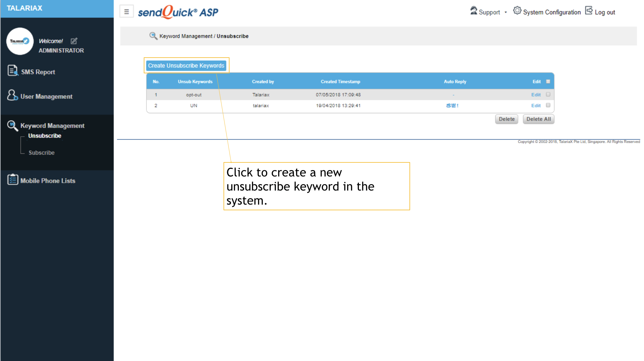
Task: Click timestamp '19/04/2018 13:29:41'
Action: (x=338, y=105)
